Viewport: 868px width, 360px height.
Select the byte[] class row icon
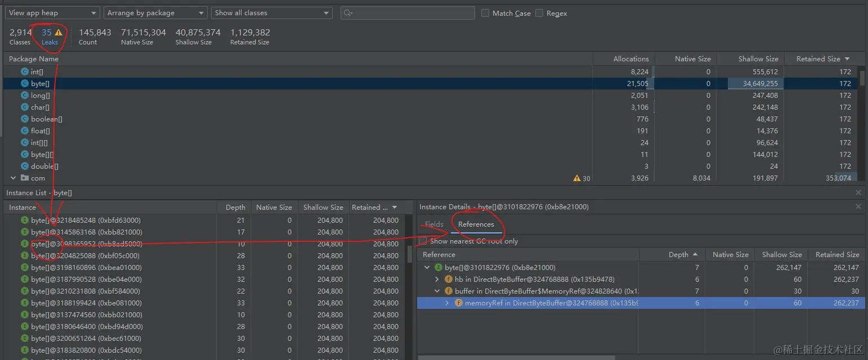pos(25,83)
